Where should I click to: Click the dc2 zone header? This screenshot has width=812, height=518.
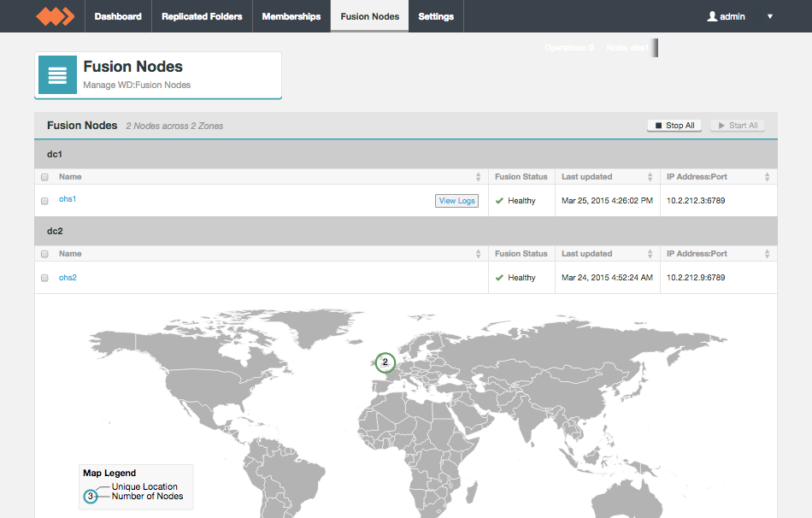click(406, 231)
